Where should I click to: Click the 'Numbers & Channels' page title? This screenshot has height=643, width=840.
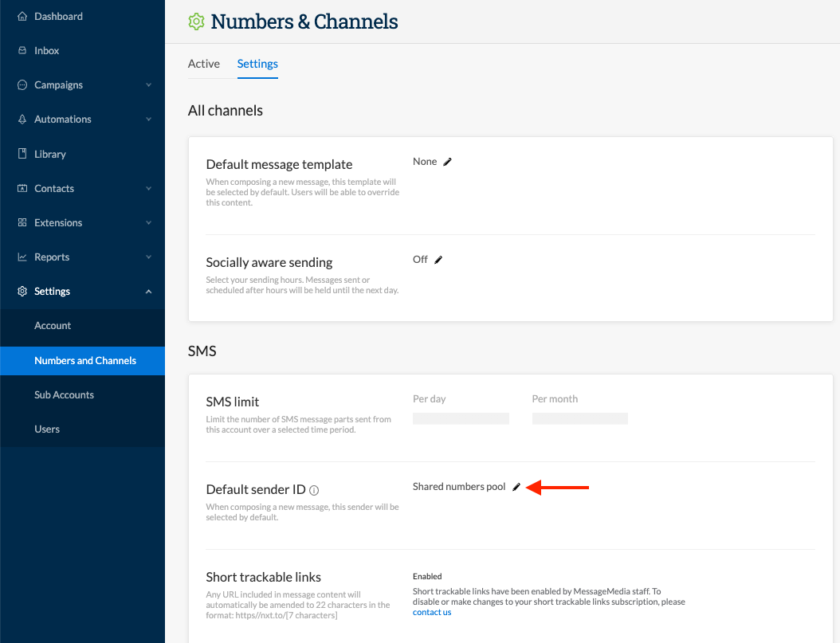coord(304,22)
